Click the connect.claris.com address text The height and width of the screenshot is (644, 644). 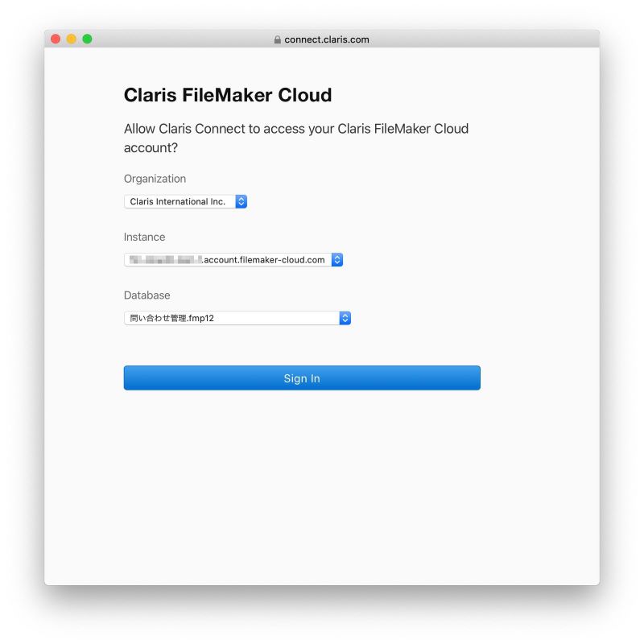coord(327,39)
